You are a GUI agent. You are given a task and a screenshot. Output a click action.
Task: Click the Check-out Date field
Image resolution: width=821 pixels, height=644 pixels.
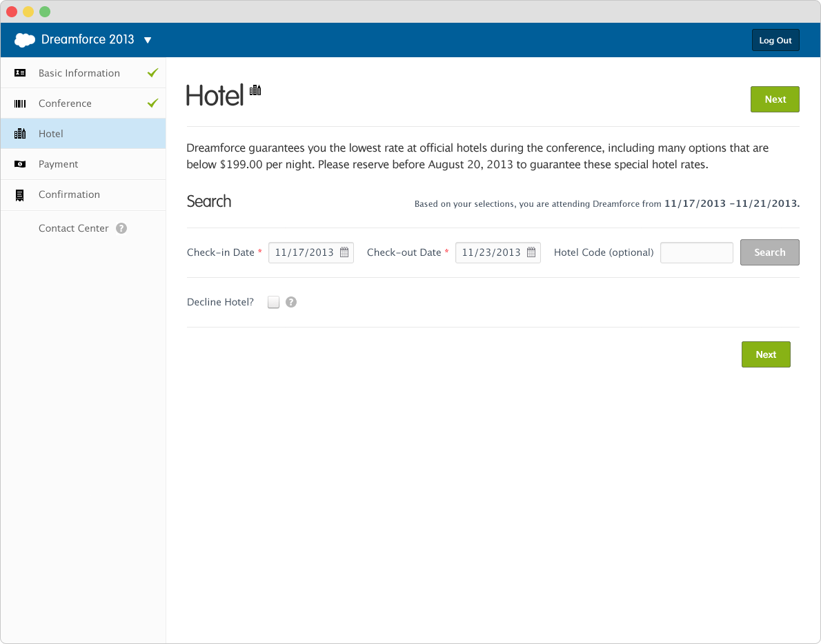click(498, 252)
